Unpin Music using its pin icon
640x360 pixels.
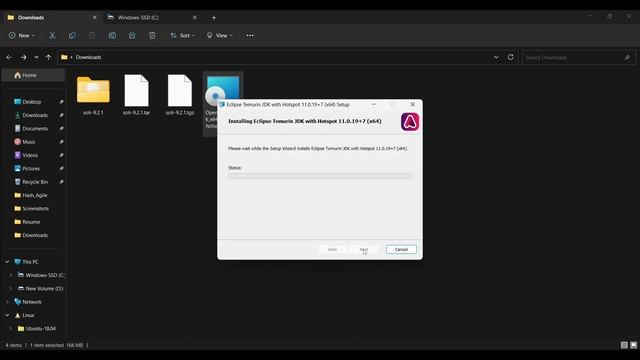(x=61, y=142)
